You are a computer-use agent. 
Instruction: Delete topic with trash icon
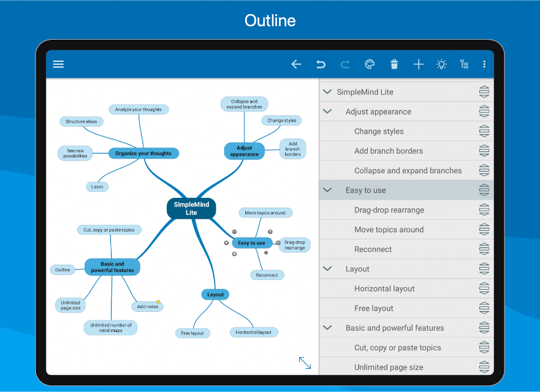[394, 64]
